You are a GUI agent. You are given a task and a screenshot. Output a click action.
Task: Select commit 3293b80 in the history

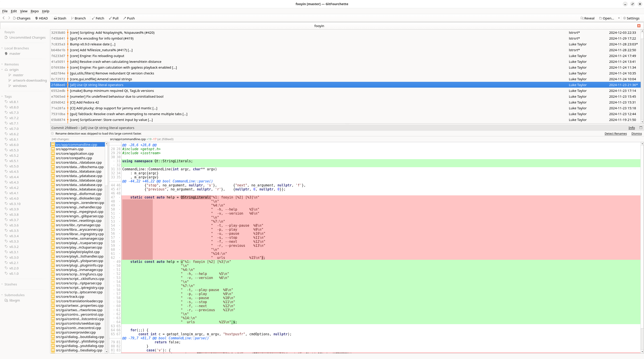tap(345, 32)
